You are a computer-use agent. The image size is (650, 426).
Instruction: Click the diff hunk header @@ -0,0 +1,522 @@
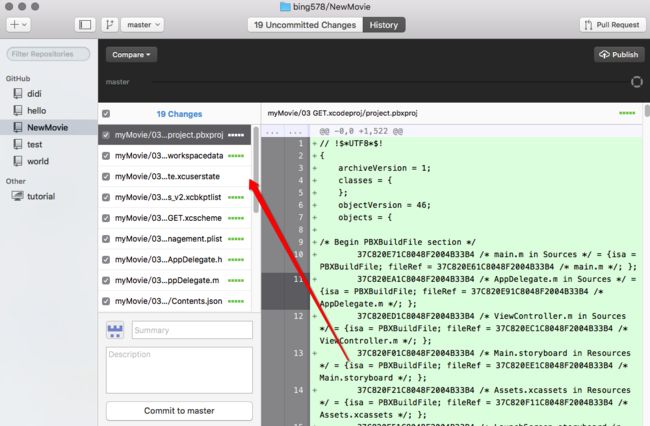[361, 131]
